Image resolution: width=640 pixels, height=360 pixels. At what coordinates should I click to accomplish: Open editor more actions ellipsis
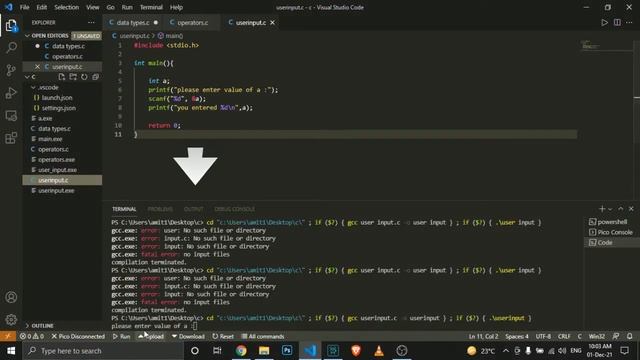[629, 22]
